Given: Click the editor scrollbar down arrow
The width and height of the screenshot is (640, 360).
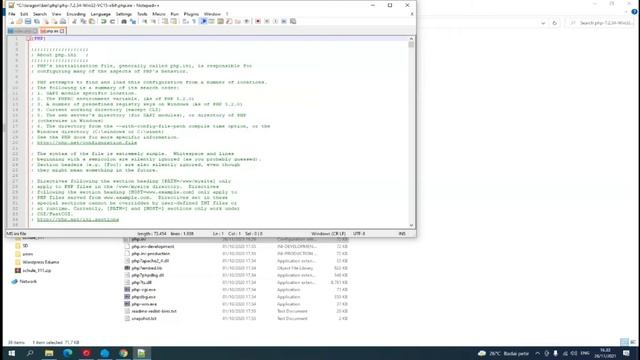Looking at the screenshot, I should 411,225.
